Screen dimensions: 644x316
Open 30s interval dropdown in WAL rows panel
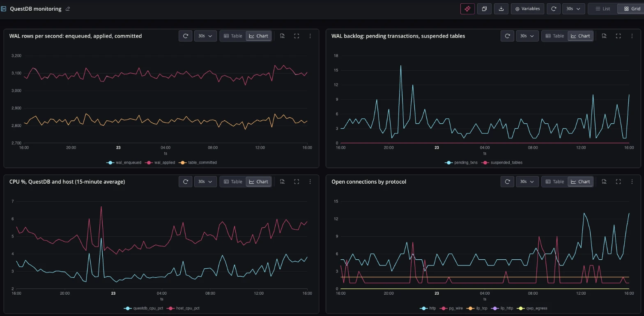coord(205,36)
